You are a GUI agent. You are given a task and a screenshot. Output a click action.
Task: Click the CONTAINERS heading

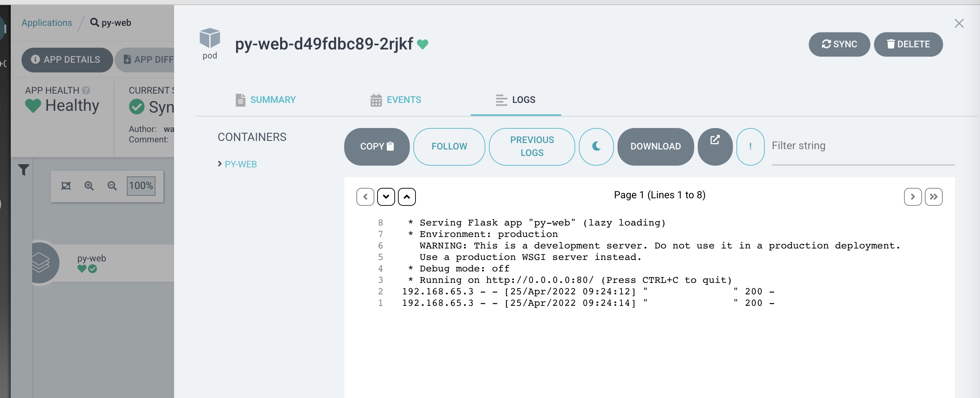252,137
